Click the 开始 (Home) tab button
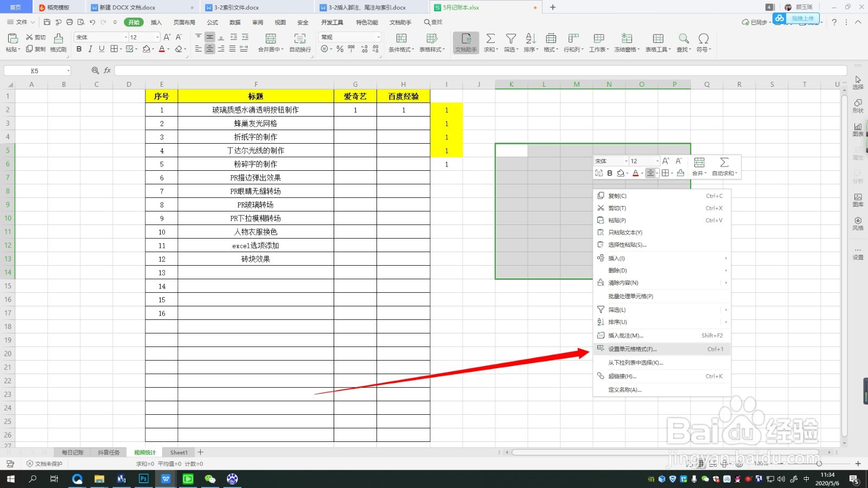868x488 pixels. tap(133, 22)
